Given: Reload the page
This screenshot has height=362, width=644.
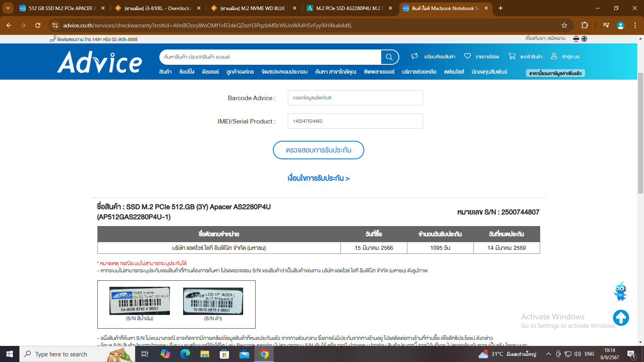Looking at the screenshot, I should [x=38, y=25].
